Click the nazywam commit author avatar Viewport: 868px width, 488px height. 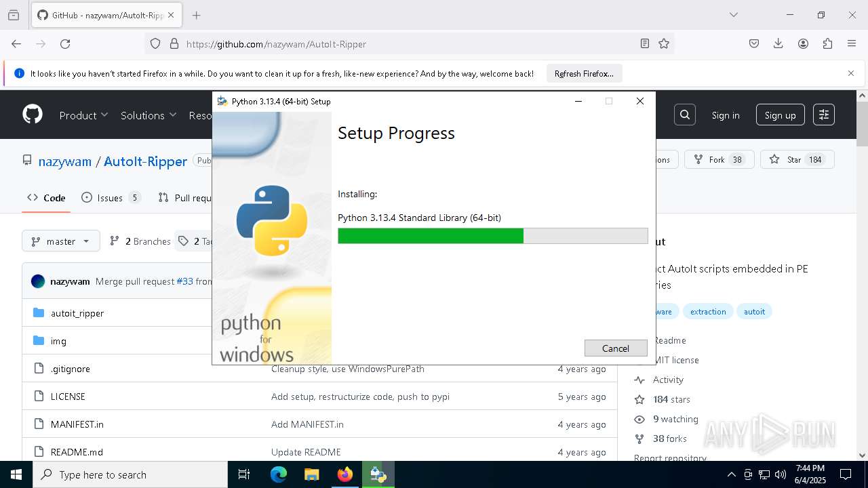(38, 281)
